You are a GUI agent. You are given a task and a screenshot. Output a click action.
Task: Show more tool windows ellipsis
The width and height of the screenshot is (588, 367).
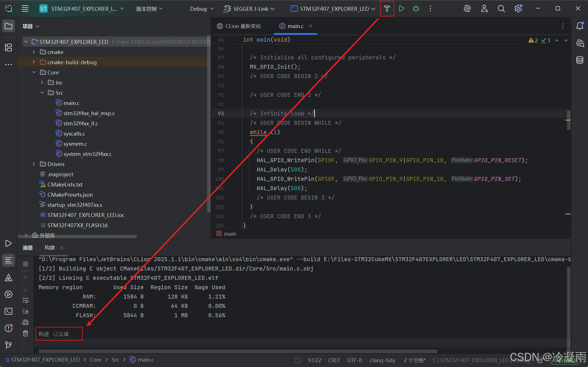click(8, 65)
